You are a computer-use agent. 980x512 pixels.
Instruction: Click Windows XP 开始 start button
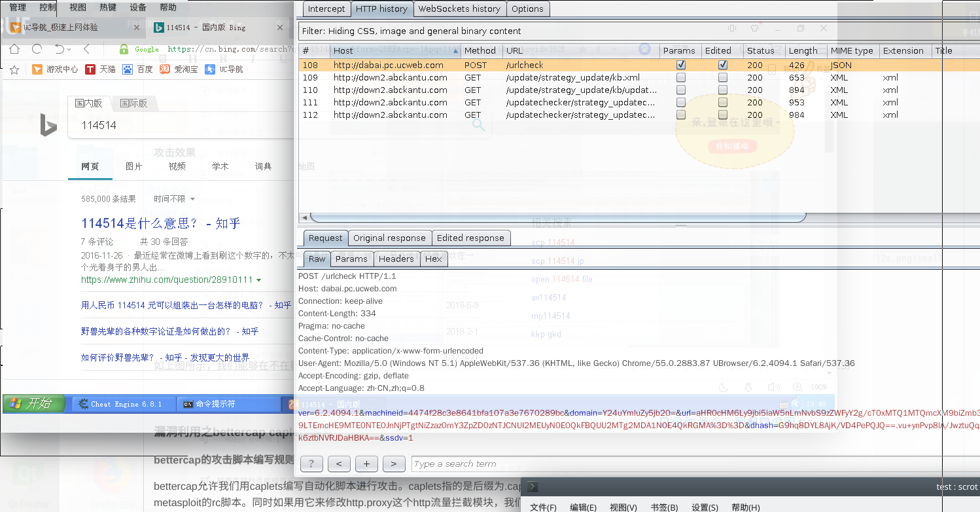35,403
